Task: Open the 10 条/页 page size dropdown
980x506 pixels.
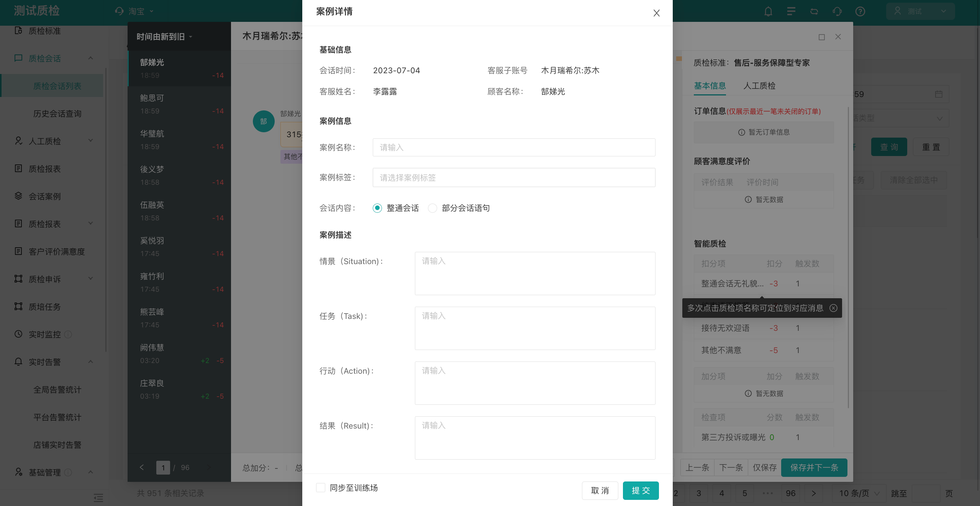Action: coord(859,493)
